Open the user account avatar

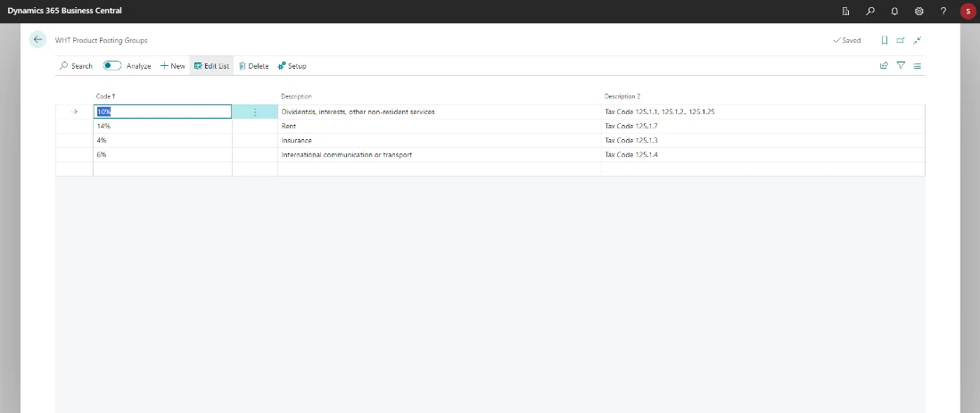(x=968, y=11)
